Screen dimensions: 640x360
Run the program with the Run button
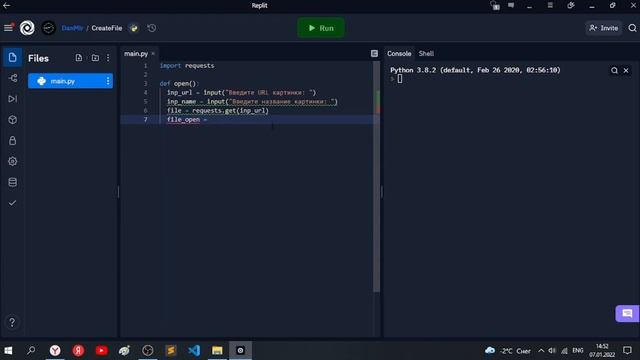[x=321, y=28]
